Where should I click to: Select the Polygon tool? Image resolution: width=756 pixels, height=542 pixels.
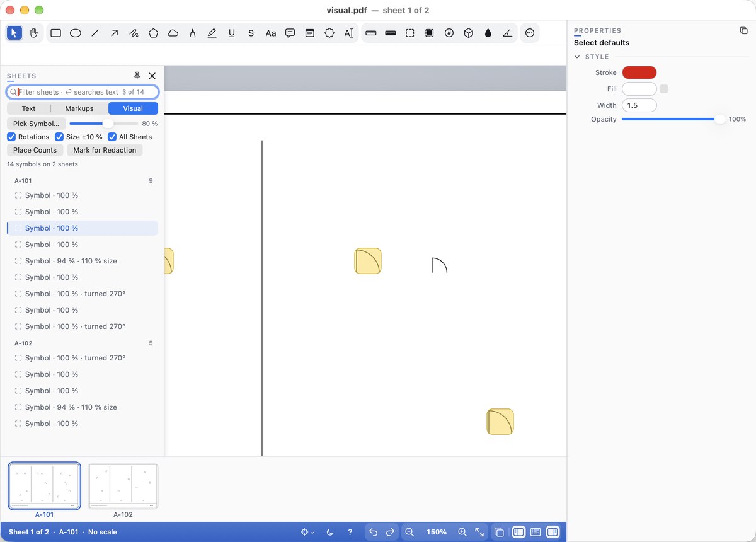pyautogui.click(x=153, y=33)
